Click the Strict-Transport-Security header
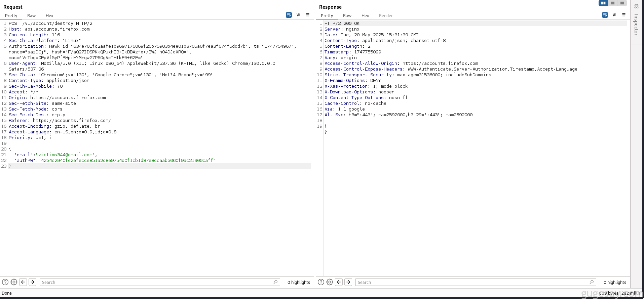This screenshot has width=644, height=299. (408, 75)
